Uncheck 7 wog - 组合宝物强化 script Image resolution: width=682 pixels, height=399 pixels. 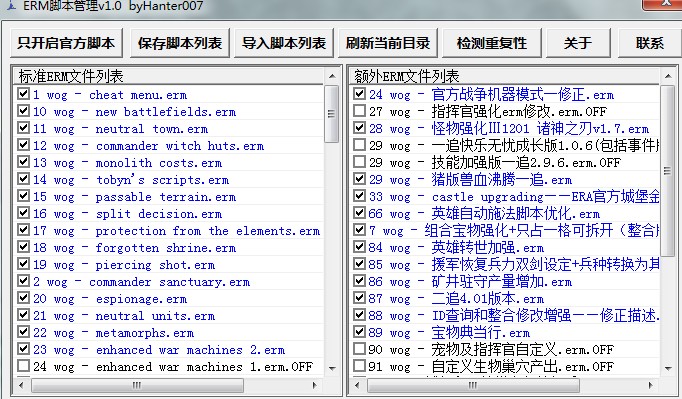359,229
